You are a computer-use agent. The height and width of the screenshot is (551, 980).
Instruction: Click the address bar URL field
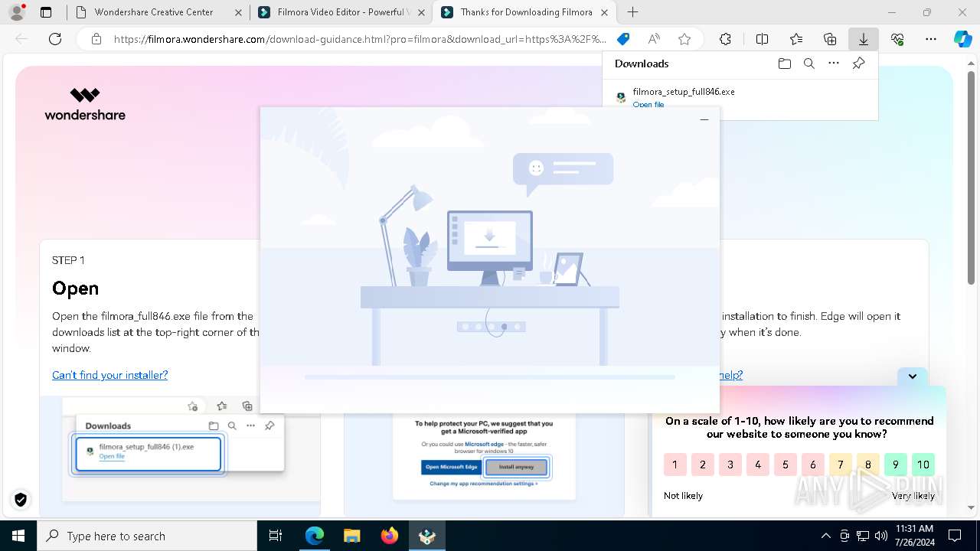click(x=360, y=39)
